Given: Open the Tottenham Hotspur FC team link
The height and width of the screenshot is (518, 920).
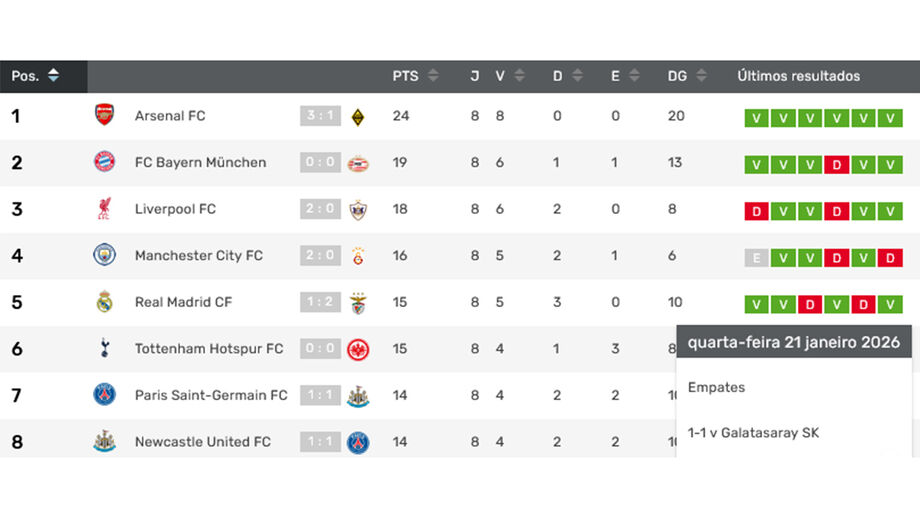Looking at the screenshot, I should (209, 349).
